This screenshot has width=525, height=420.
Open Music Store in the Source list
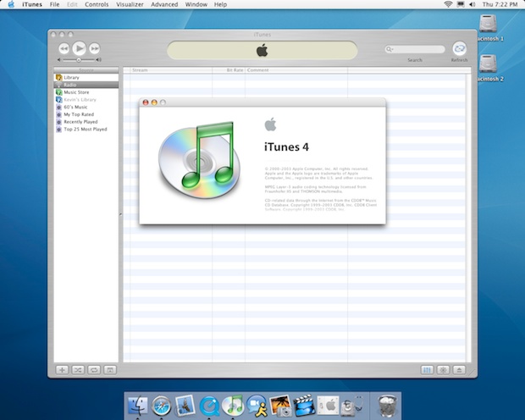(x=86, y=92)
